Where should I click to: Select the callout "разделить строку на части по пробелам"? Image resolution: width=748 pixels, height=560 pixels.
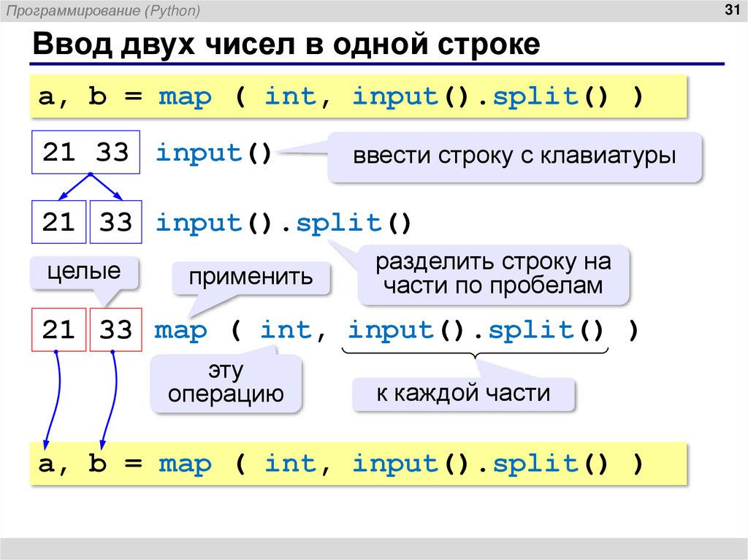click(x=493, y=275)
